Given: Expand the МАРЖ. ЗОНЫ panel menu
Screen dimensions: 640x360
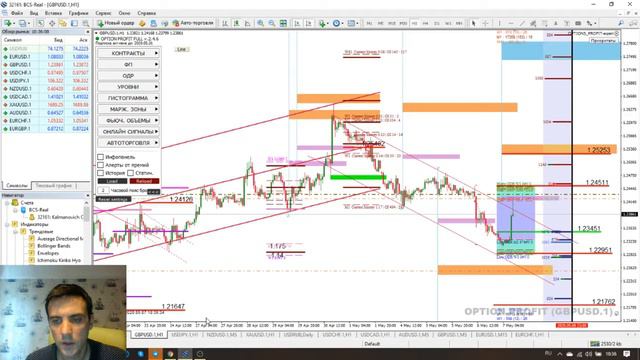Looking at the screenshot, I should tap(128, 109).
